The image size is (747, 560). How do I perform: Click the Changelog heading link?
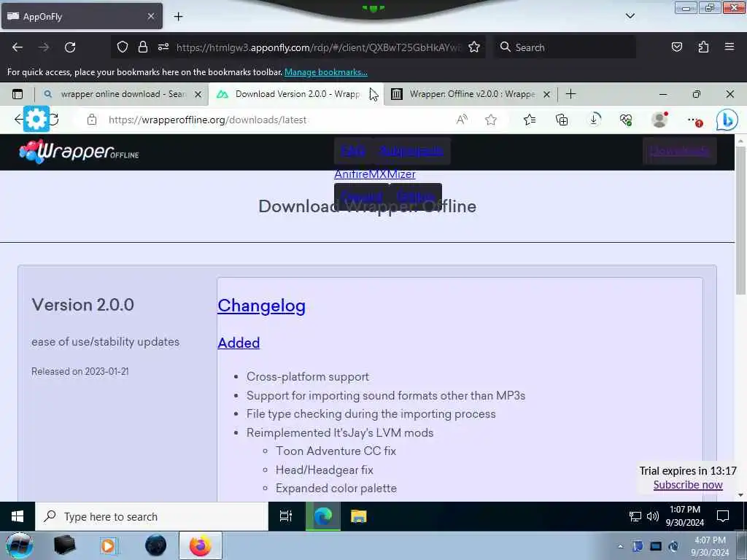pyautogui.click(x=261, y=306)
